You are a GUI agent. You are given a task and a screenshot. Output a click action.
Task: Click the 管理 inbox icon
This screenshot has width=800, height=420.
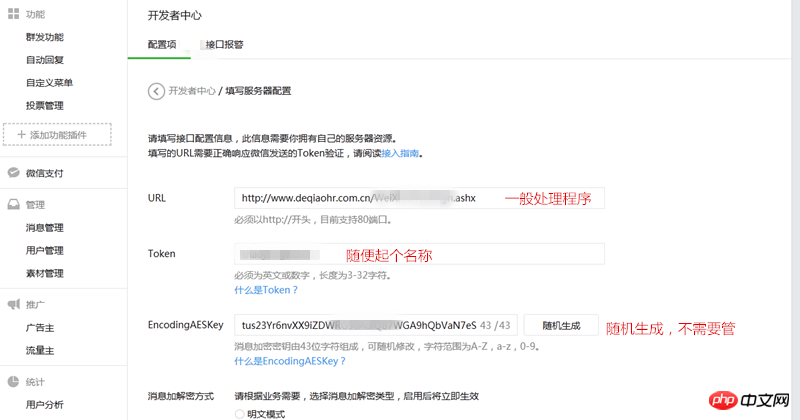tap(13, 204)
